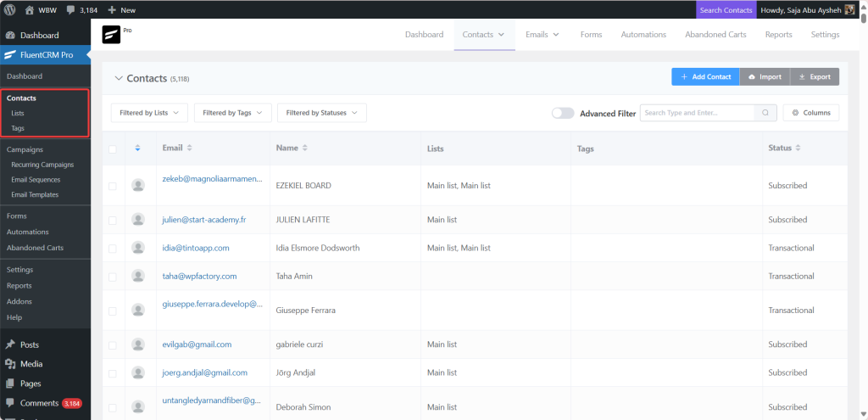The width and height of the screenshot is (868, 420).
Task: Sort by Status column arrows
Action: click(798, 148)
